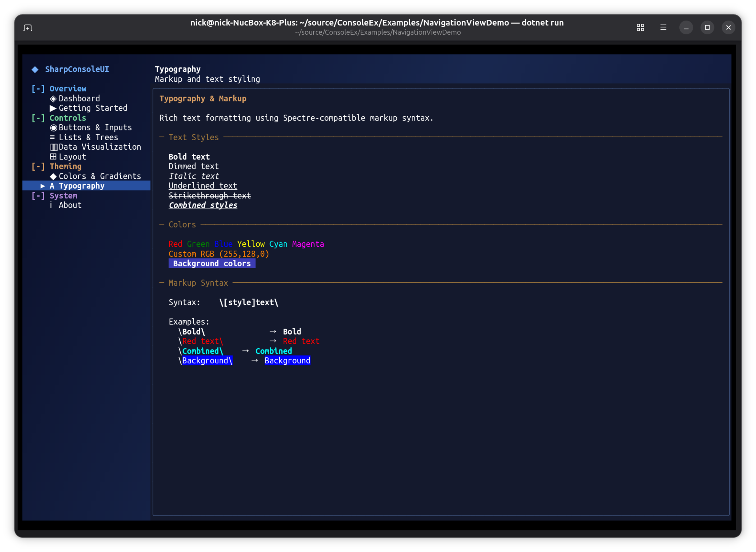Click the SharpConsoleUI title text

[77, 69]
